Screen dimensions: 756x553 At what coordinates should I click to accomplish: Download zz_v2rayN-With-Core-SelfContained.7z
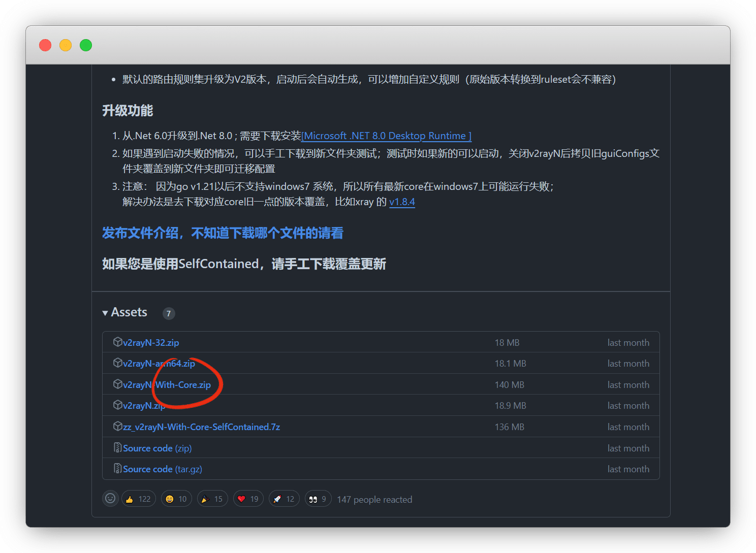(202, 427)
